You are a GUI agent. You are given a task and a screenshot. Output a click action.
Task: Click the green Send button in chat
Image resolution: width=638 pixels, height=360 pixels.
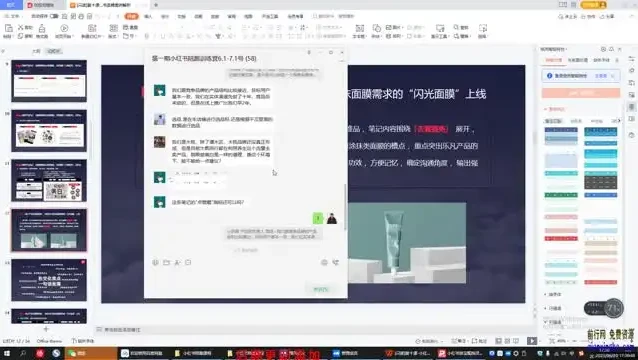[x=321, y=289]
